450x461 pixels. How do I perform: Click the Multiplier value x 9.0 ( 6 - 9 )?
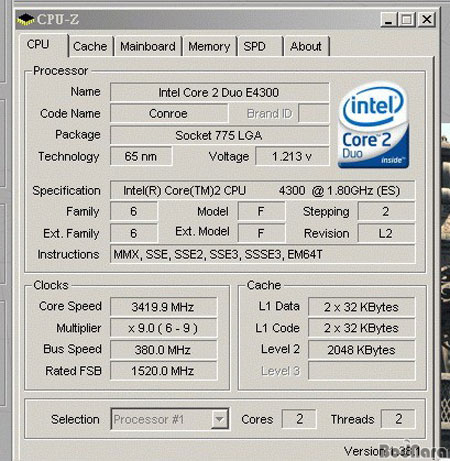coord(163,328)
